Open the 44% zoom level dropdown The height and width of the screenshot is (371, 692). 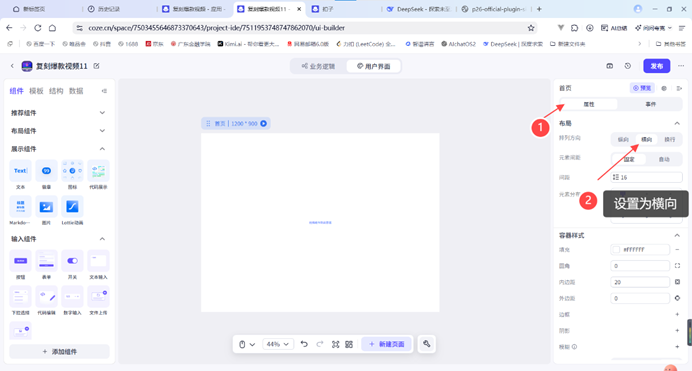click(x=278, y=344)
